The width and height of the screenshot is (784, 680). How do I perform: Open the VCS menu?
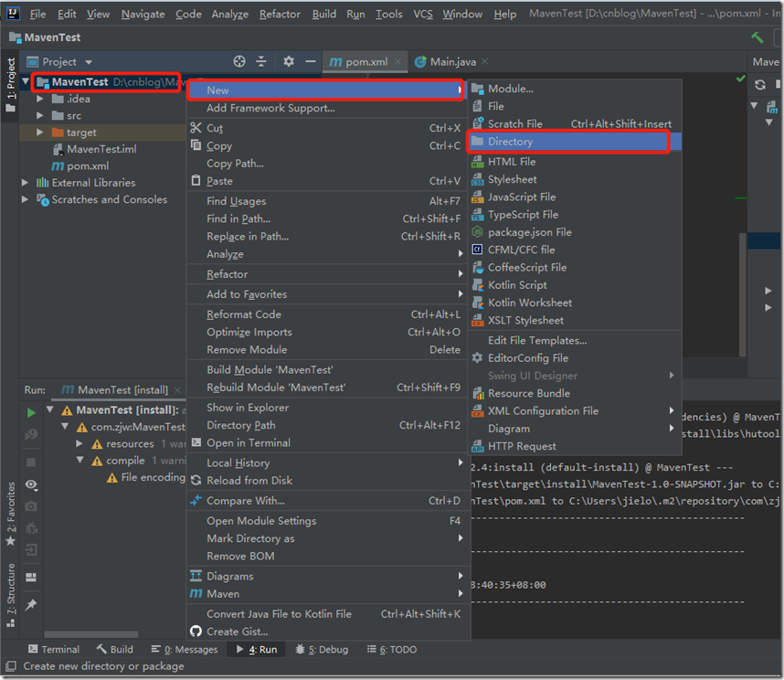422,14
